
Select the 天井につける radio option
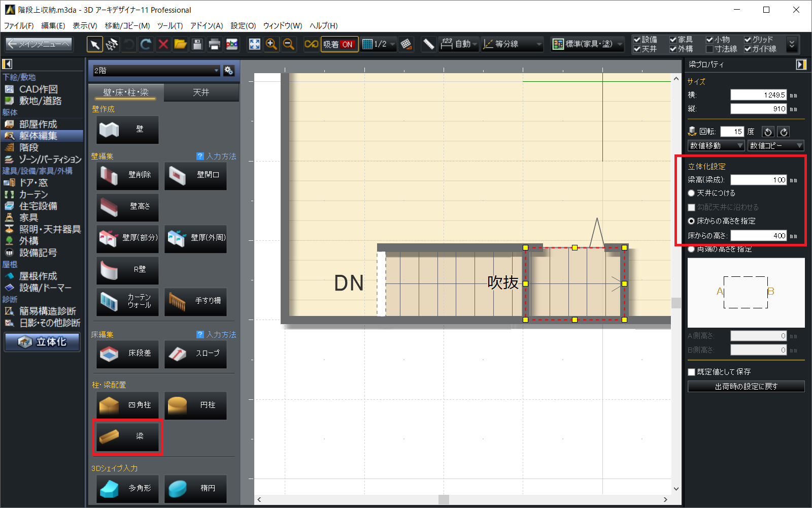691,193
